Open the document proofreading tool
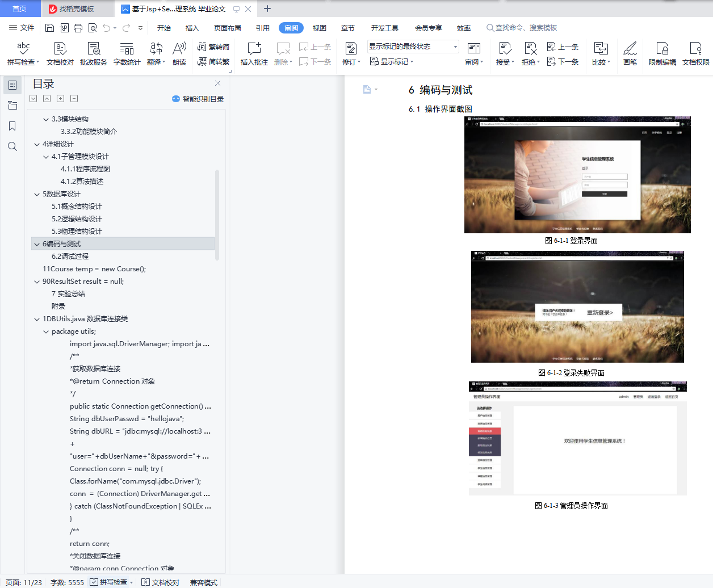This screenshot has height=588, width=713. tap(60, 54)
